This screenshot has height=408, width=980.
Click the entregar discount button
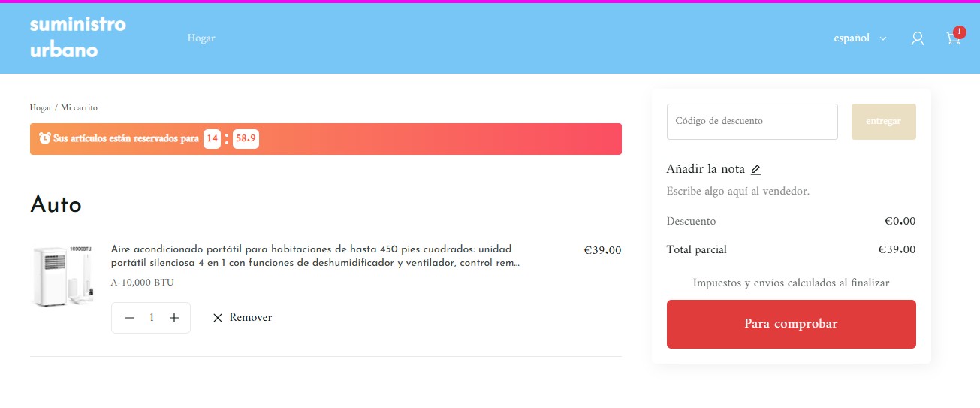click(x=883, y=122)
